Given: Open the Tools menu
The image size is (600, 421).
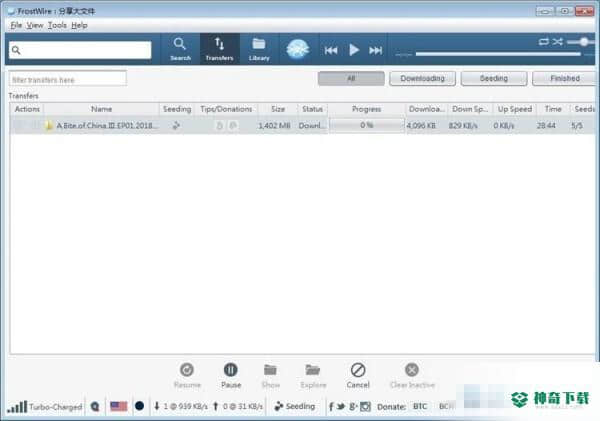Looking at the screenshot, I should point(57,25).
